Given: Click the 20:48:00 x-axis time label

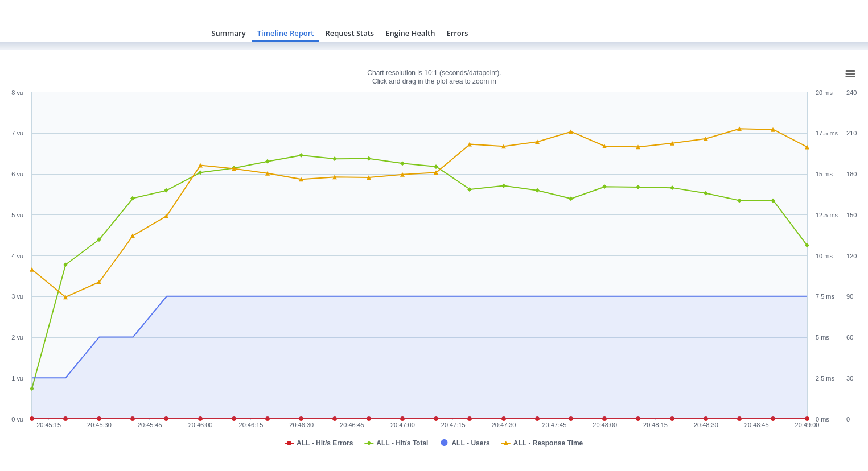Looking at the screenshot, I should (604, 425).
